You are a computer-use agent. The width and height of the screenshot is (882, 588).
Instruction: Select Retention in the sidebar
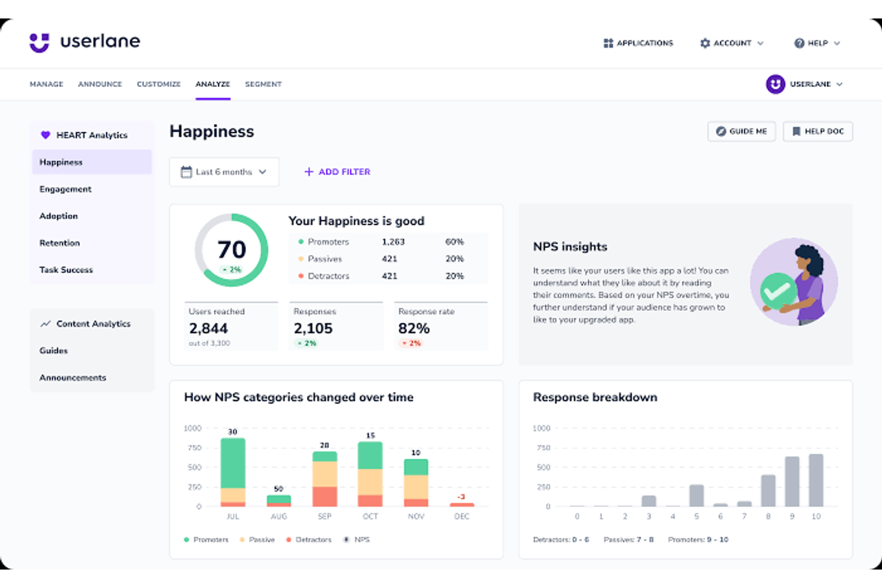tap(60, 242)
